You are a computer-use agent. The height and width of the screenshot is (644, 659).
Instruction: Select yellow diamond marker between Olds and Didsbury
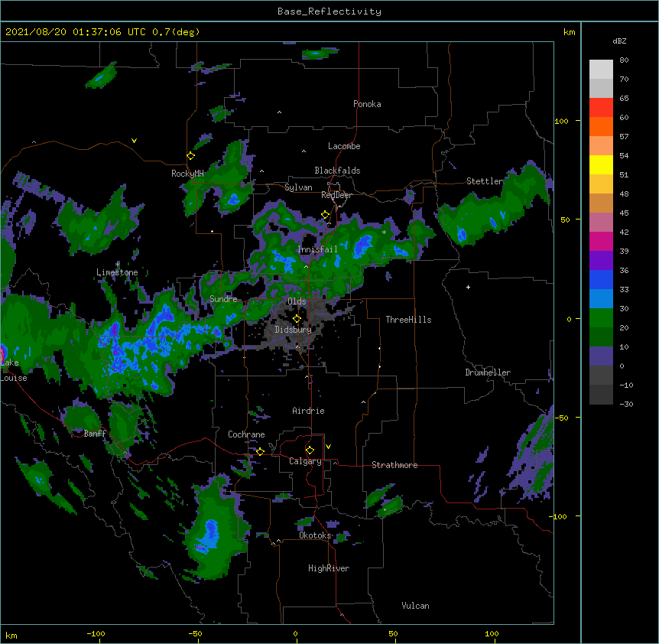(297, 319)
